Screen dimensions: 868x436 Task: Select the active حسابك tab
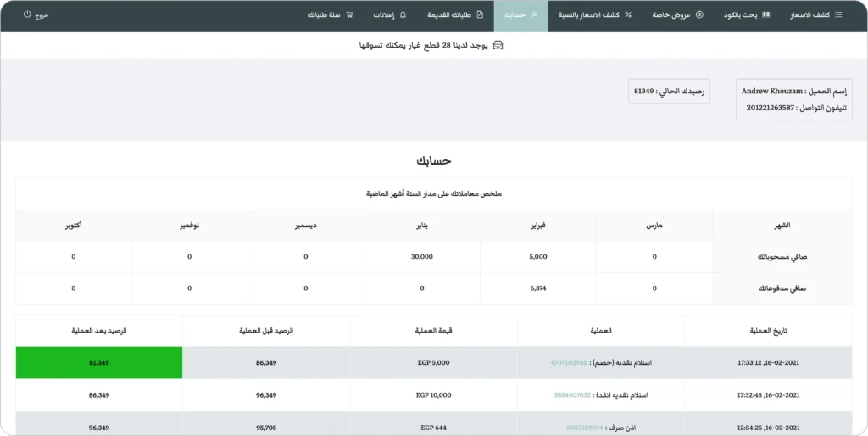[x=520, y=15]
